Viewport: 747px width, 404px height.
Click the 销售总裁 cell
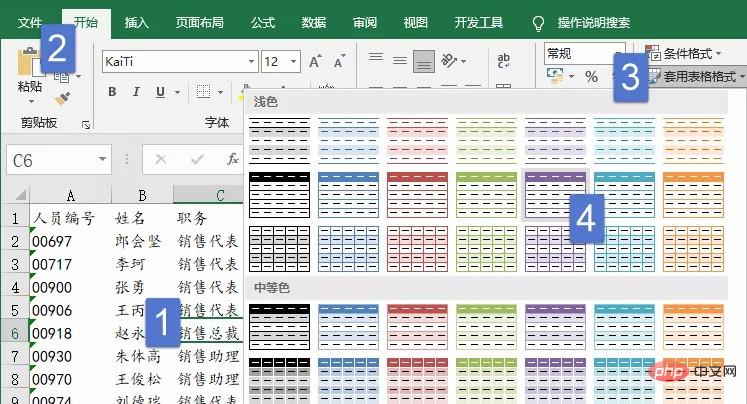click(208, 333)
